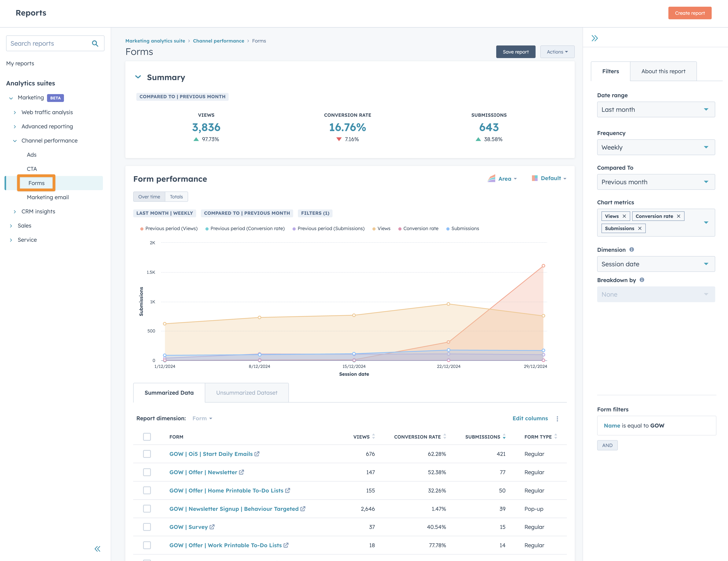The width and height of the screenshot is (728, 561).
Task: Collapse left sidebar using double-arrow icon
Action: tap(97, 549)
